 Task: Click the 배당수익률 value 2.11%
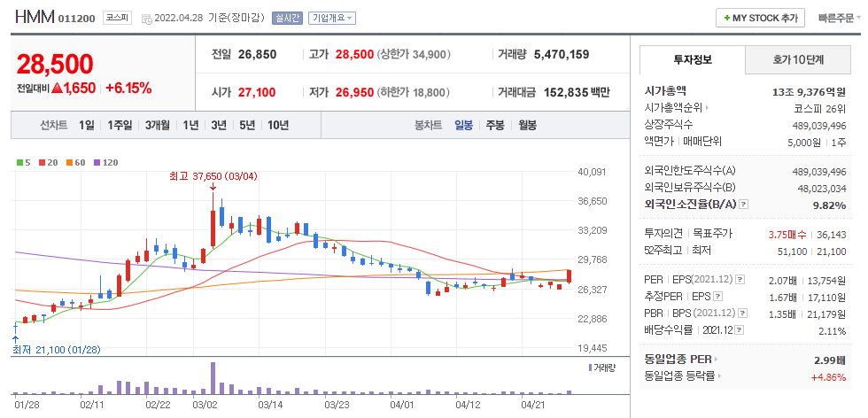tap(833, 331)
